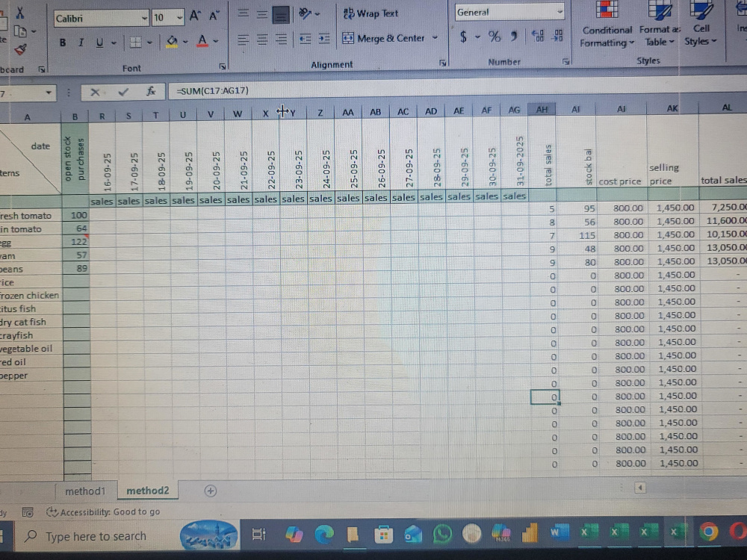Open Microsoft Edge from taskbar
747x560 pixels.
(x=324, y=535)
